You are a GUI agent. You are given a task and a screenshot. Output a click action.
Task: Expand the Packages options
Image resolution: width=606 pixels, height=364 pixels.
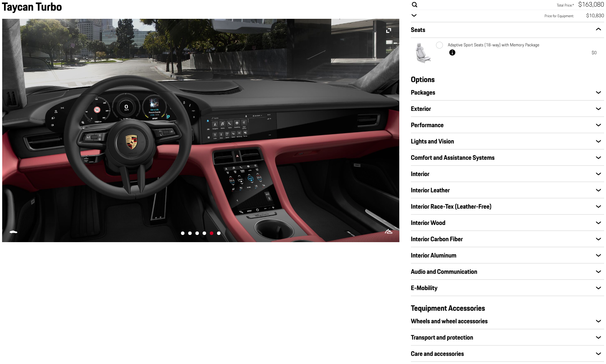598,92
